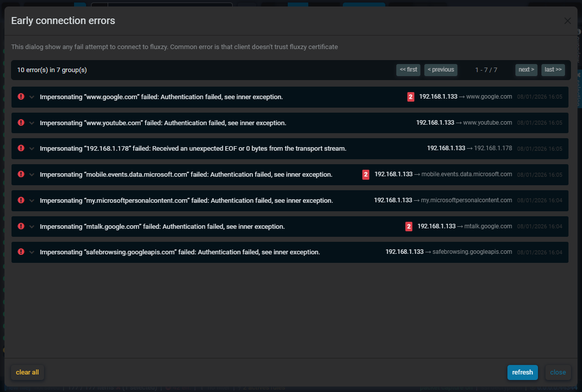Expand the www.youtube.com error details
The height and width of the screenshot is (392, 582).
coord(32,122)
